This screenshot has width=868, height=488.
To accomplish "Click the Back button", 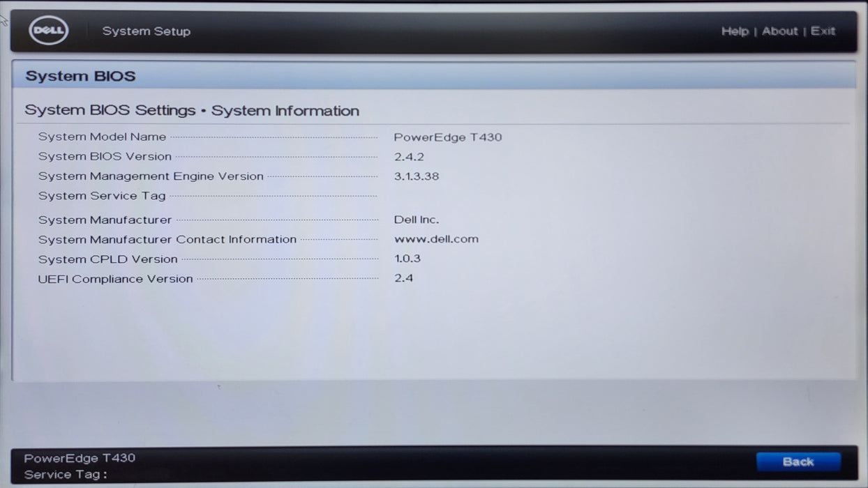I will point(798,462).
